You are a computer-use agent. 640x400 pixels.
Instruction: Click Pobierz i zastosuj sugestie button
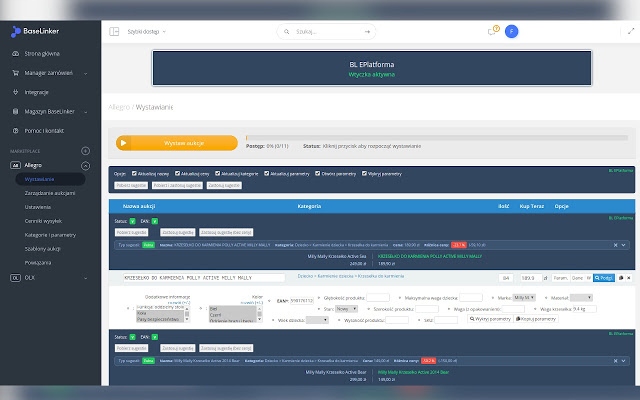pos(177,185)
